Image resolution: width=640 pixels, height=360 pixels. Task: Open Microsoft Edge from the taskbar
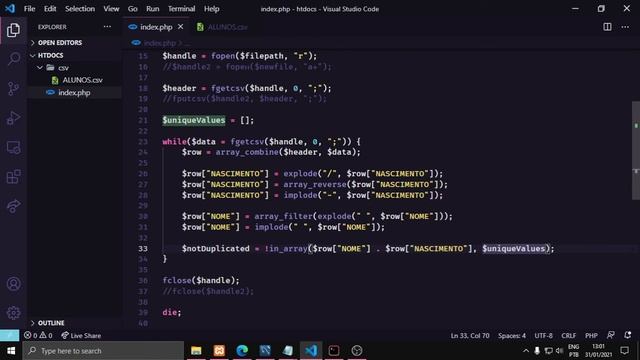[x=242, y=351]
